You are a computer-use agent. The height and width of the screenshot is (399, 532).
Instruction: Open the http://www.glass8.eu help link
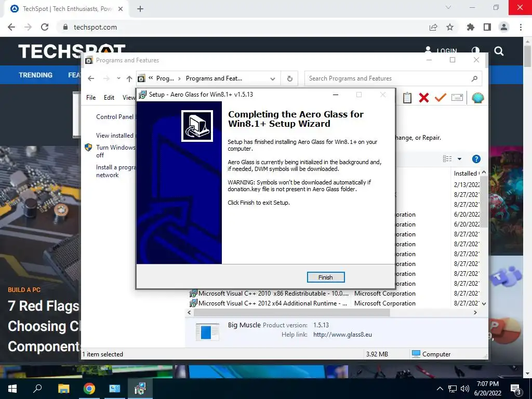tap(342, 335)
